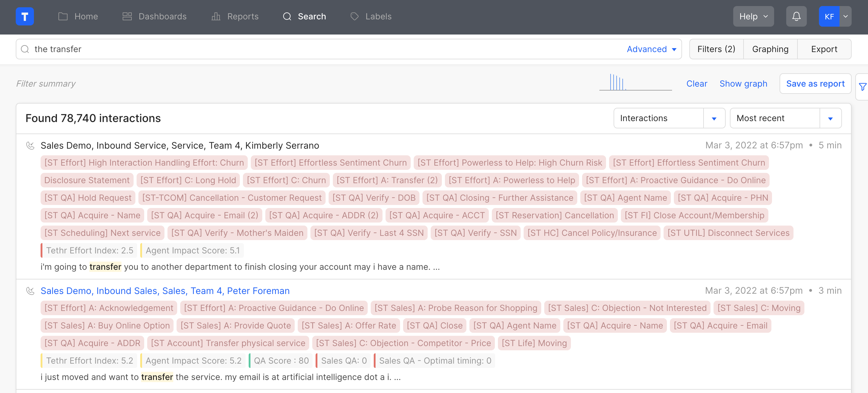Click the '[ST Effort] A: Acknowledgement' label
Viewport: 868px width, 393px height.
108,308
